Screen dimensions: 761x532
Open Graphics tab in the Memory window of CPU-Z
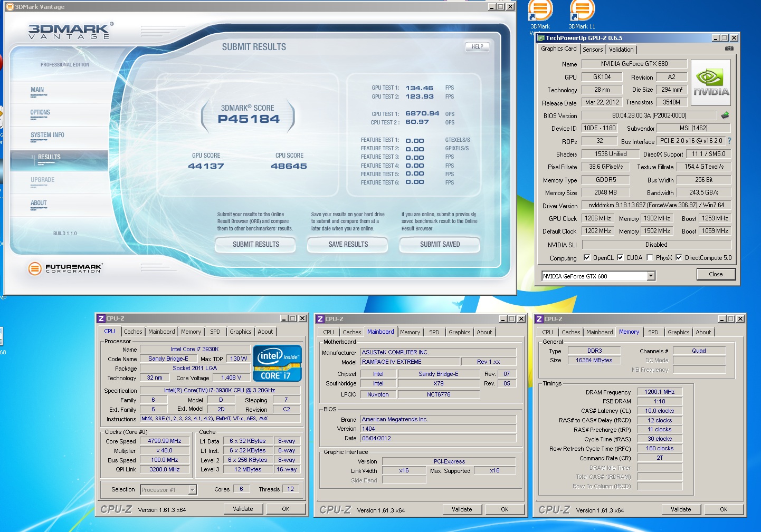pos(678,332)
